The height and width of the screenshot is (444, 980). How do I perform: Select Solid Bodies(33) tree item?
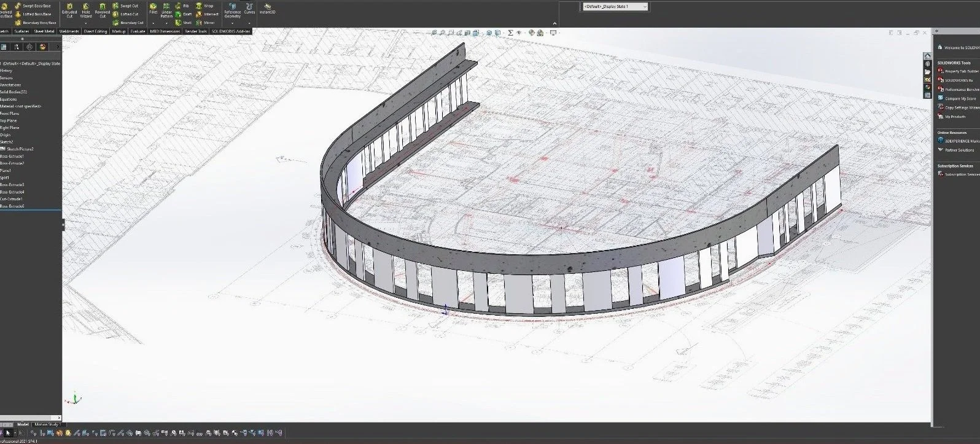[x=14, y=92]
